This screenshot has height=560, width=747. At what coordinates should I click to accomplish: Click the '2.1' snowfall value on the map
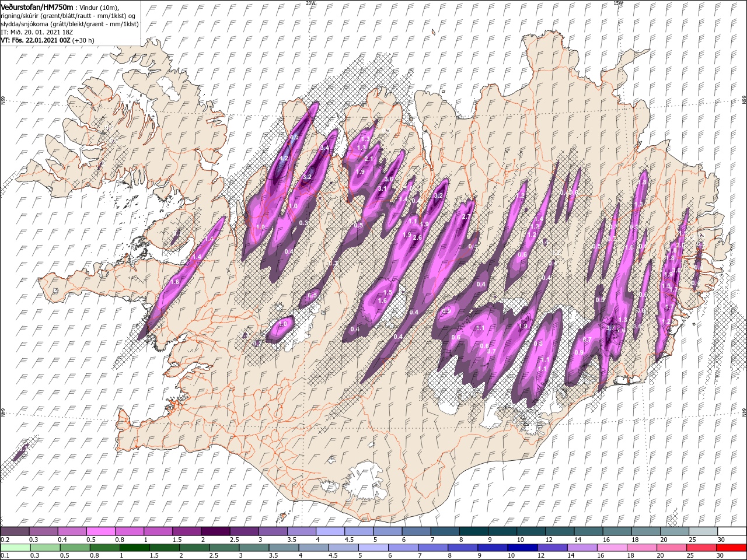click(x=368, y=159)
